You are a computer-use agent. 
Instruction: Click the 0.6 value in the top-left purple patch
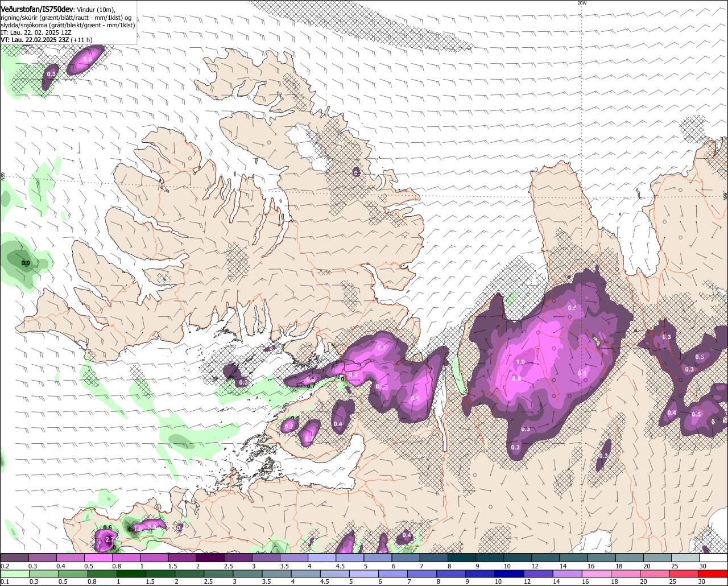click(x=88, y=59)
